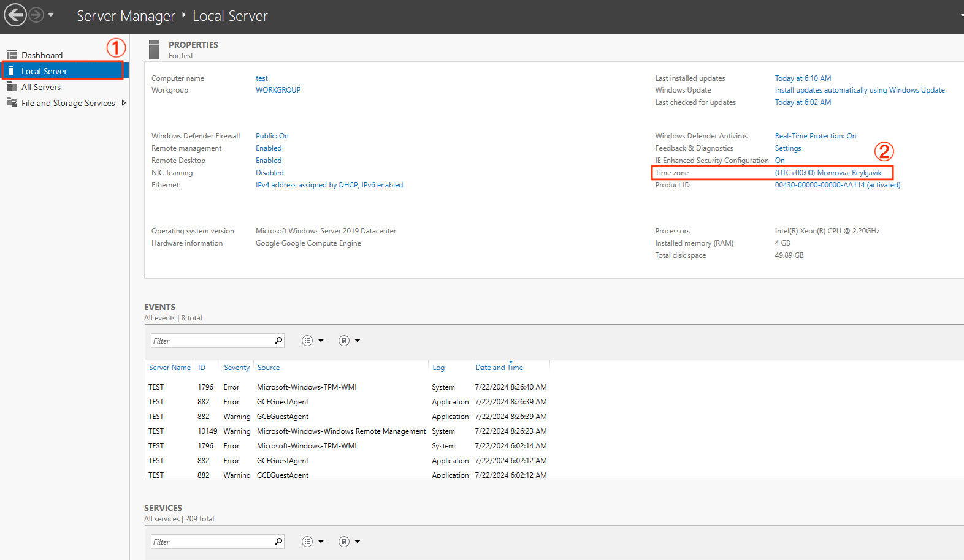Expand File and Storage Services arrow
Viewport: 964px width, 560px height.
coord(124,103)
